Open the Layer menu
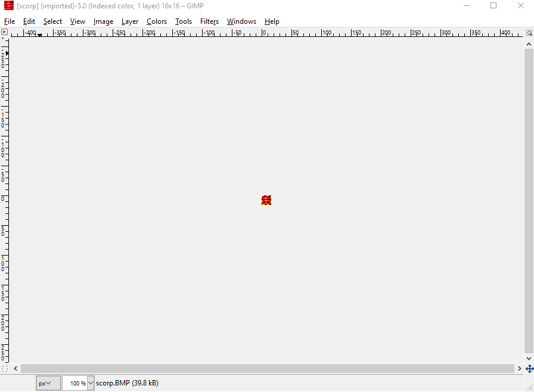534x392 pixels. pos(130,21)
